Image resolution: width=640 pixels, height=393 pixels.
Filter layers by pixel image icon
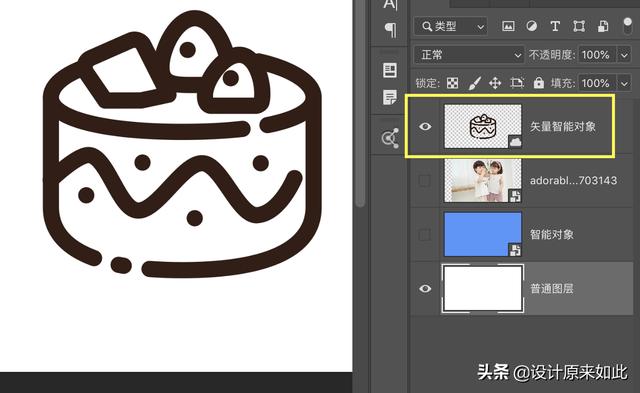tap(508, 27)
